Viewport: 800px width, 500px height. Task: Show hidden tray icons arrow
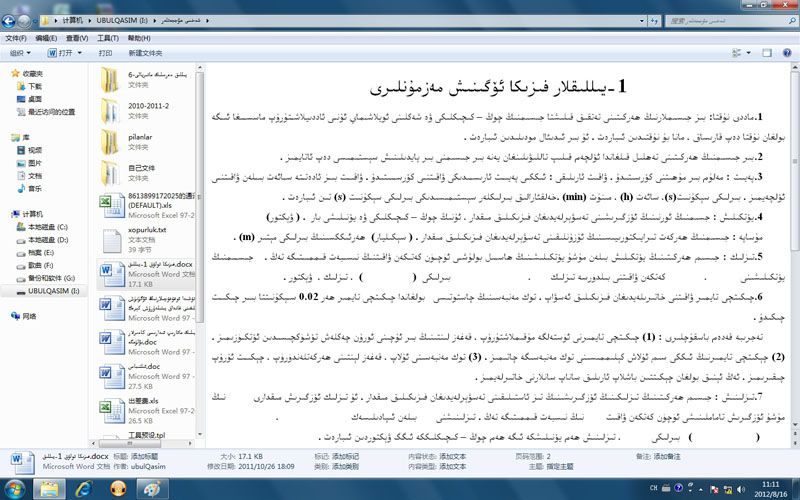tap(702, 489)
